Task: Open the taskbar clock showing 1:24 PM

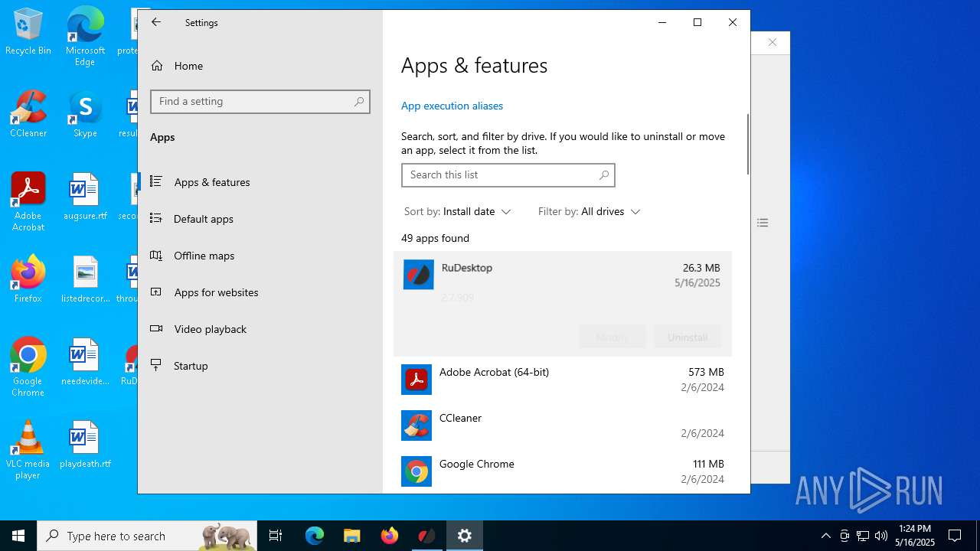Action: pyautogui.click(x=915, y=536)
